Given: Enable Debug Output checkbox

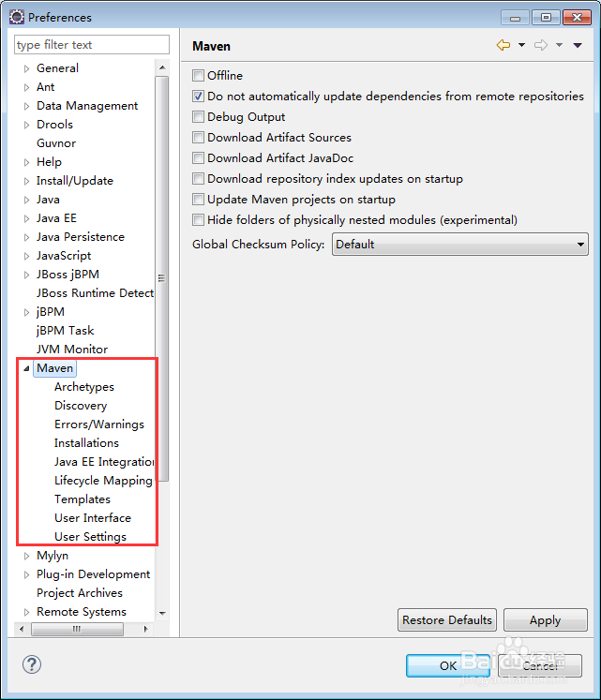Looking at the screenshot, I should 199,116.
